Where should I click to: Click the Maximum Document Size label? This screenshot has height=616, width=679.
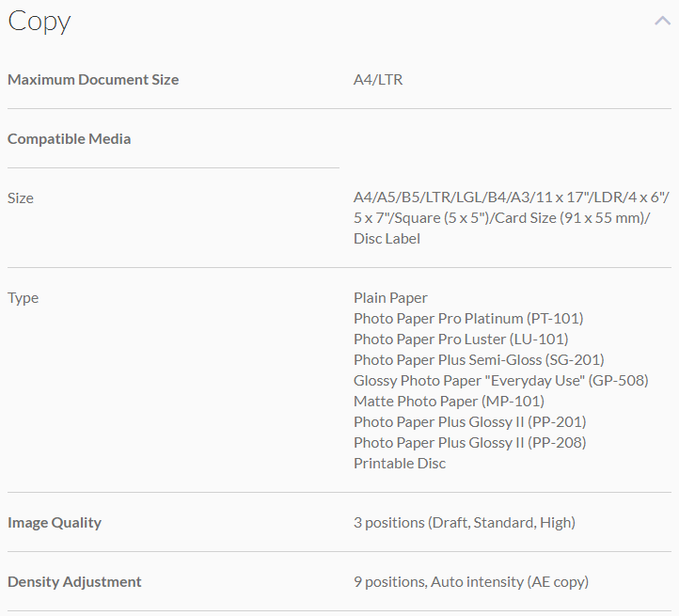[x=93, y=79]
